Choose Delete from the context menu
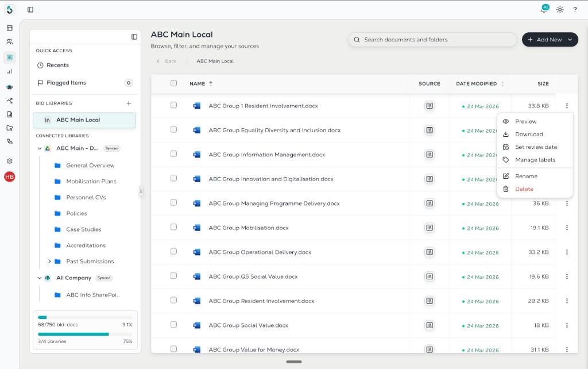This screenshot has height=369, width=588. 535,189
